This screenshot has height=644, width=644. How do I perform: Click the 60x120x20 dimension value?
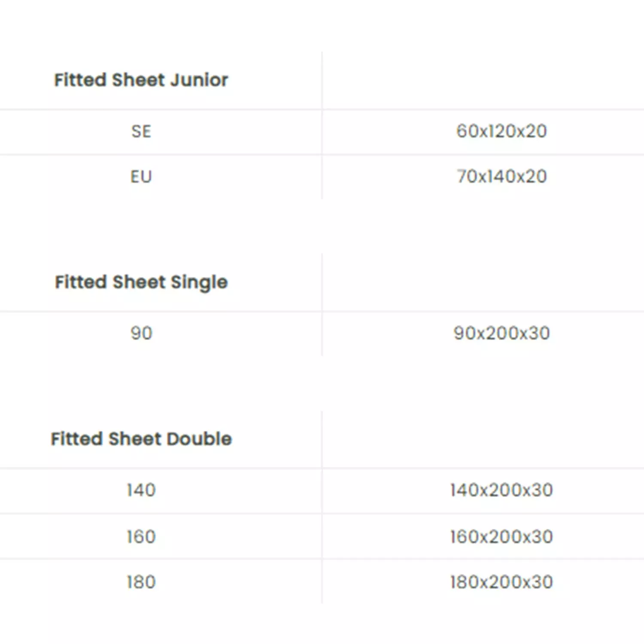click(x=501, y=131)
